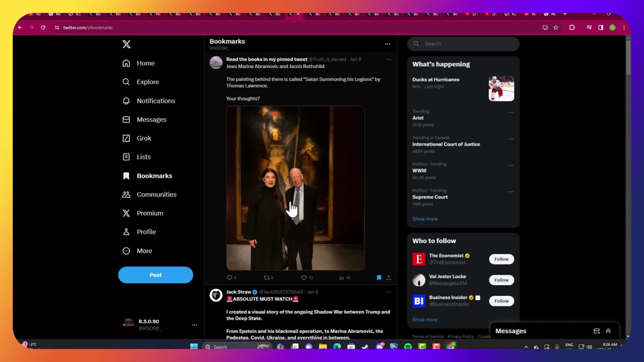Click the Communities people icon
Viewport: 644px width, 362px height.
click(x=126, y=195)
